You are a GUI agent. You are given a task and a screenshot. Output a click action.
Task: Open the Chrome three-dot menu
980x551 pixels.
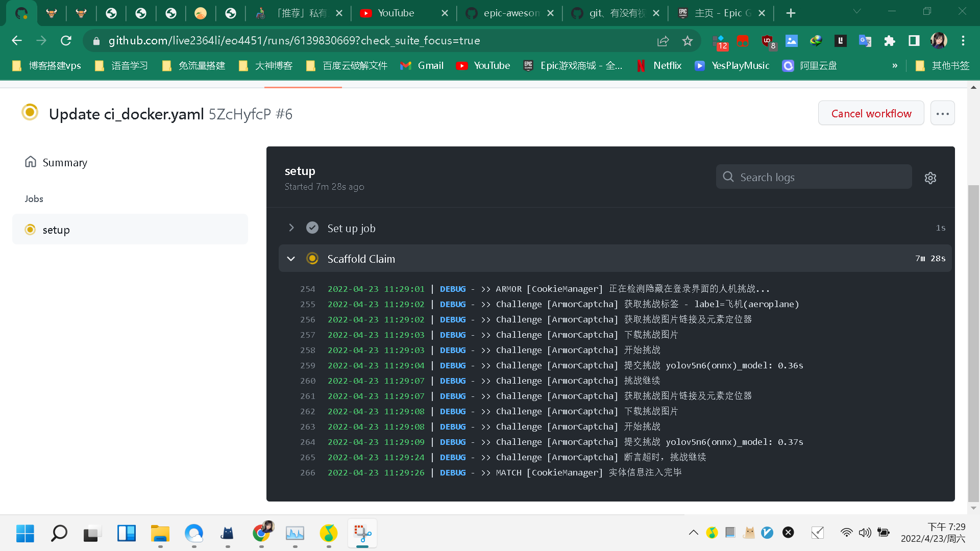point(964,41)
